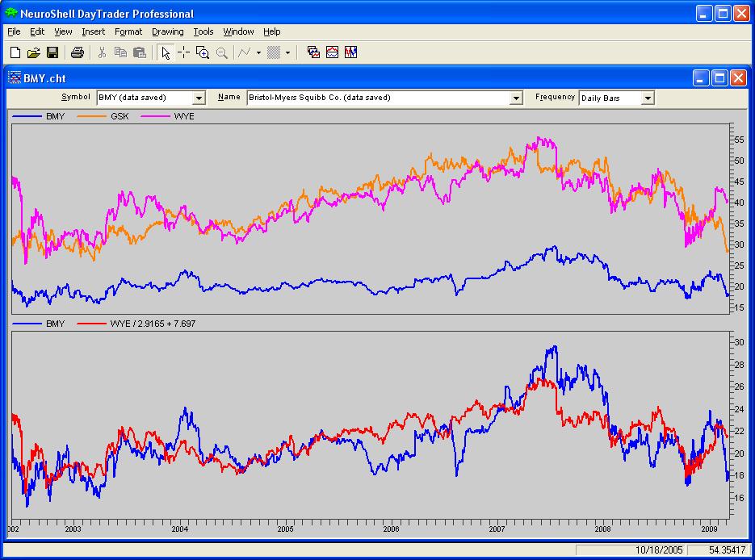Open the Drawing menu
The height and width of the screenshot is (560, 755).
[x=168, y=31]
